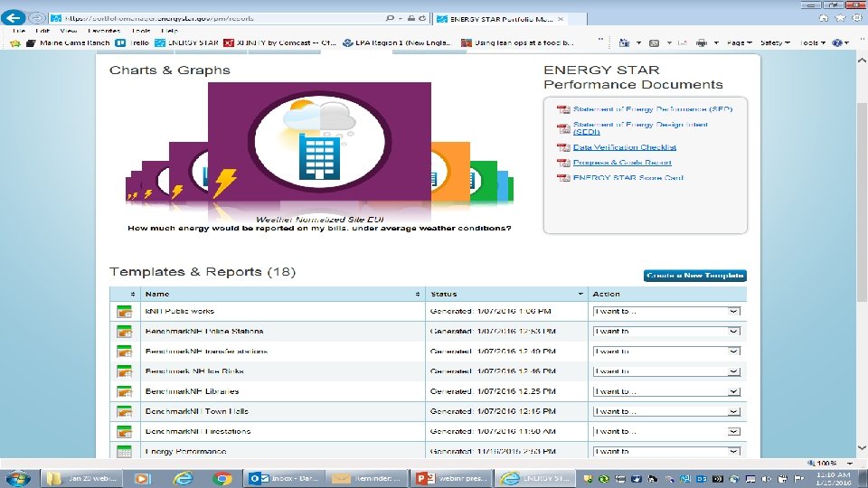Open ENERGY STAR Score Card link
The height and width of the screenshot is (488, 868).
click(x=628, y=178)
